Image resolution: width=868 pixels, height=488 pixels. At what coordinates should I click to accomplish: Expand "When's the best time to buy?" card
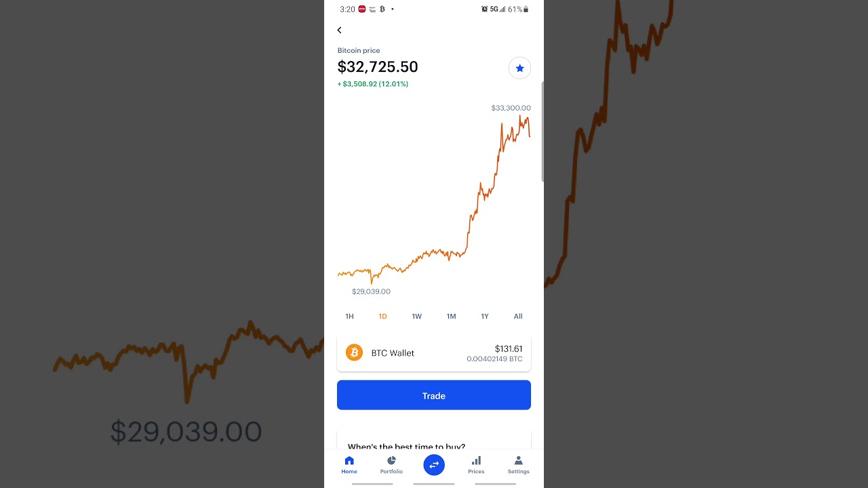(x=407, y=446)
